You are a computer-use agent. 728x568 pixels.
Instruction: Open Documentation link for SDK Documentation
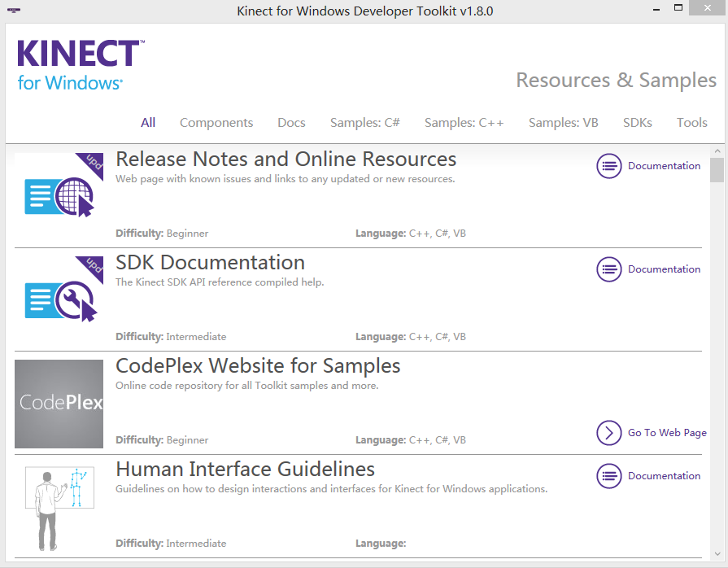coord(664,269)
